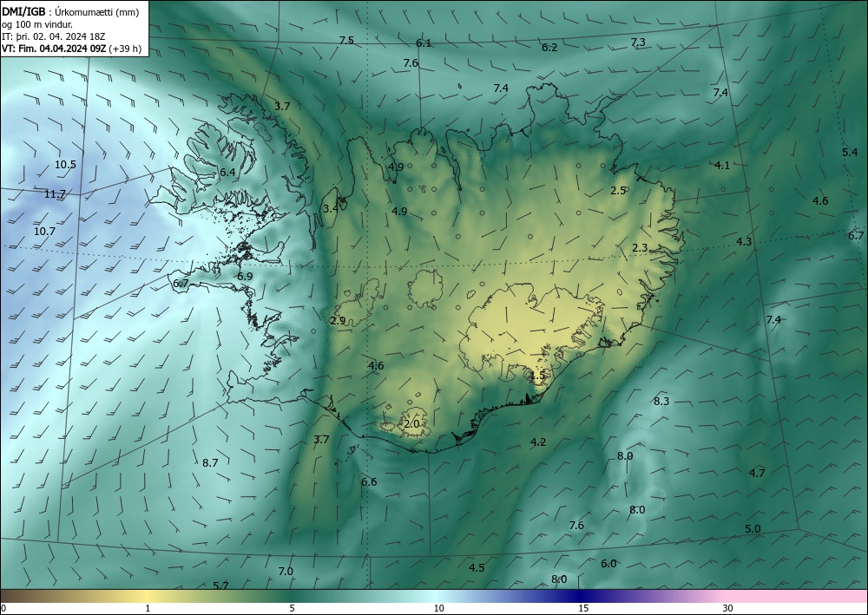Click the map value 8.3
The height and width of the screenshot is (615, 868).
661,401
